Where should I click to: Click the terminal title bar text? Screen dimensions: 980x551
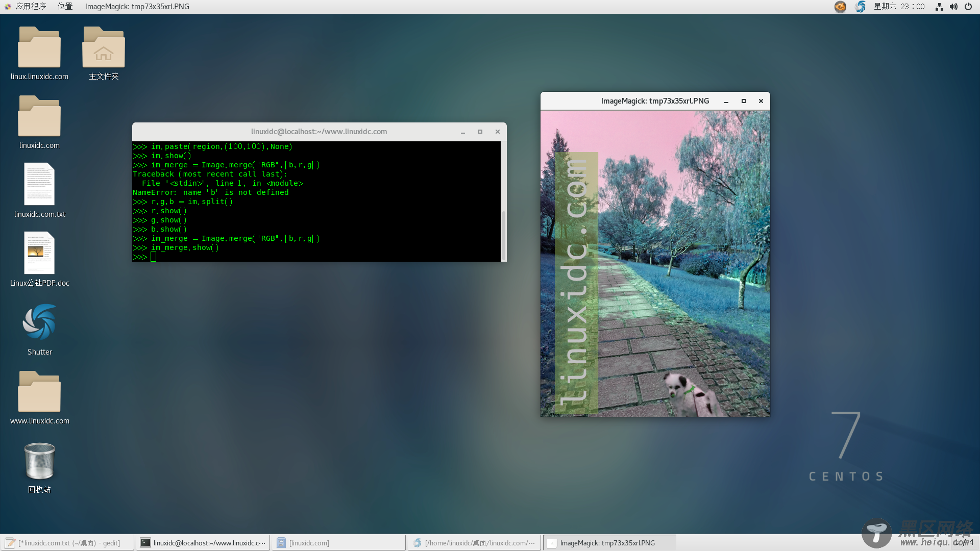tap(319, 132)
